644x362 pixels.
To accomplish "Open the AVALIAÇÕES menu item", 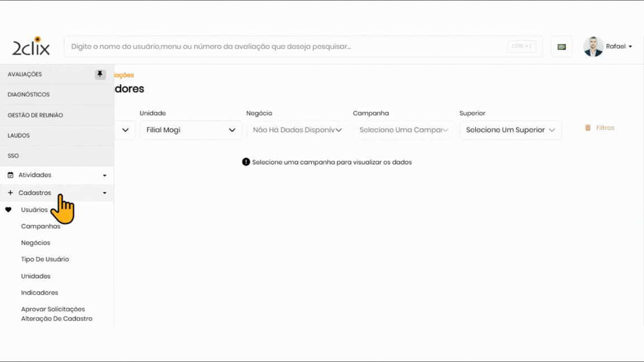I will 25,74.
